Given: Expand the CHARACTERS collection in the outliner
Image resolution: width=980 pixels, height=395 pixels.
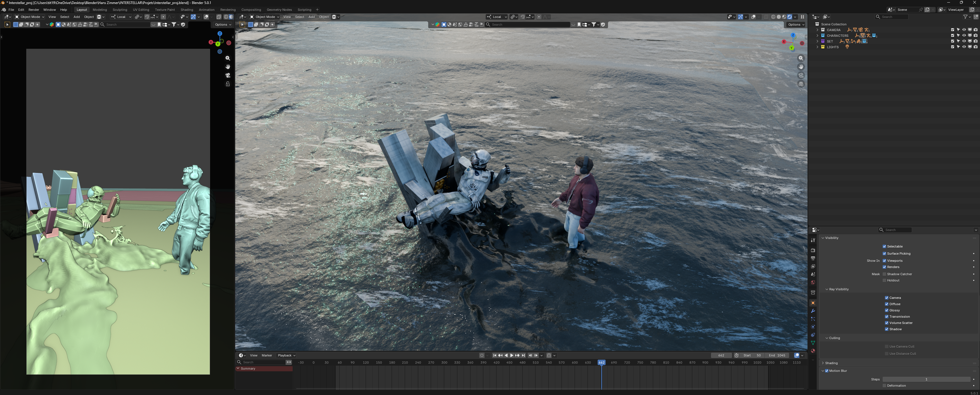Looking at the screenshot, I should [x=817, y=35].
